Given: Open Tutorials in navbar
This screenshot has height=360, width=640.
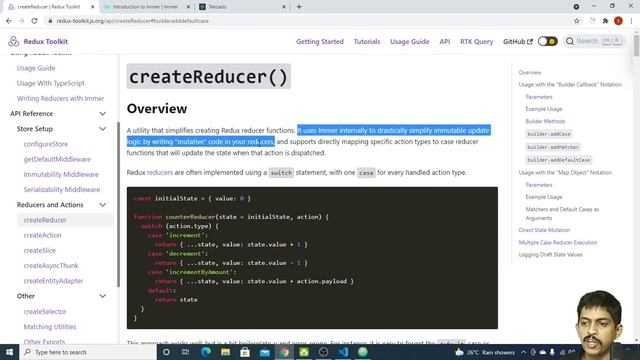Looking at the screenshot, I should pyautogui.click(x=367, y=41).
